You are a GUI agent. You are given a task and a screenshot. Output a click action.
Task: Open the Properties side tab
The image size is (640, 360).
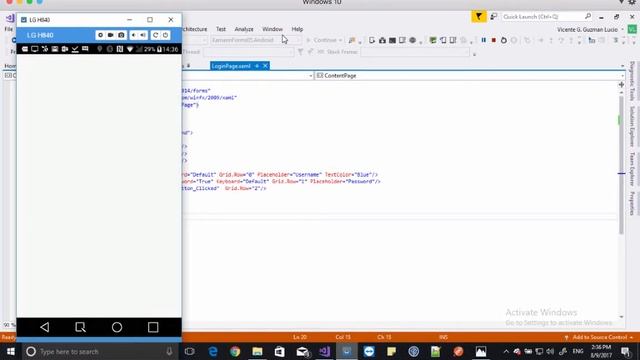pyautogui.click(x=631, y=203)
